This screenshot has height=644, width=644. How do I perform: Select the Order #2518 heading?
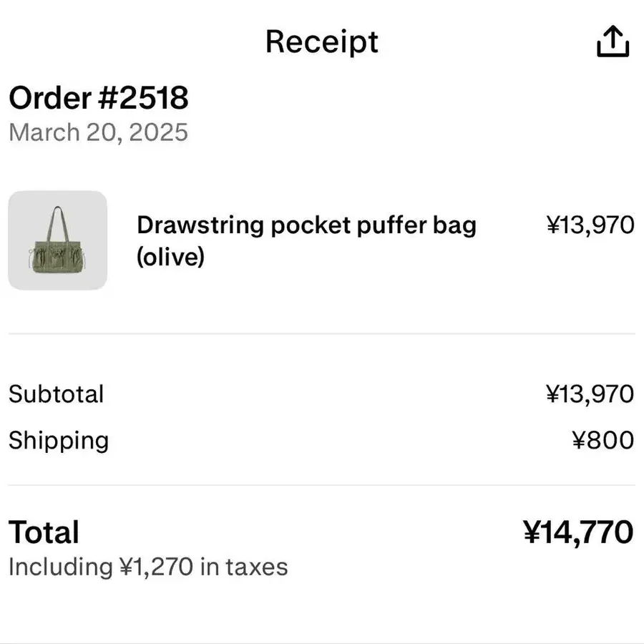(x=98, y=97)
